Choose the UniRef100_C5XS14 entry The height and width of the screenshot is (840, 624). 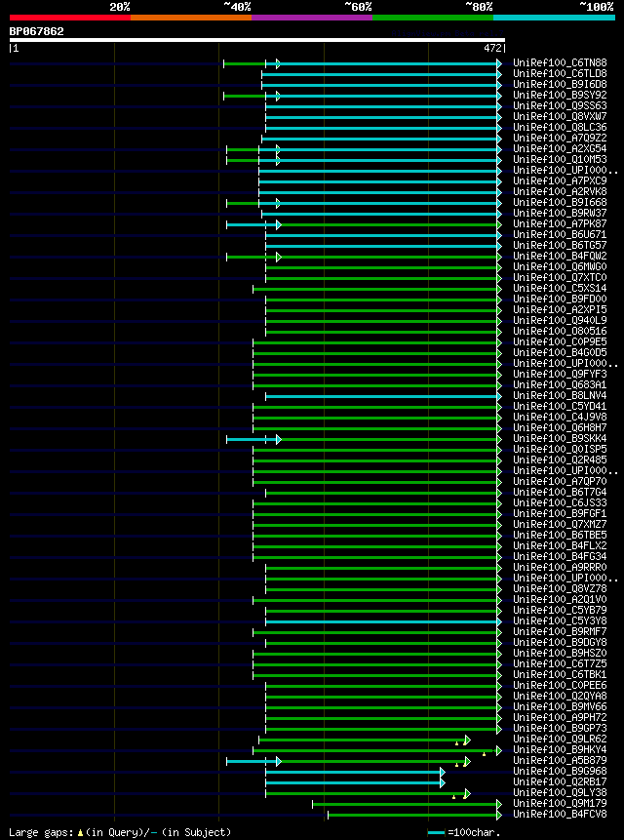pos(560,288)
